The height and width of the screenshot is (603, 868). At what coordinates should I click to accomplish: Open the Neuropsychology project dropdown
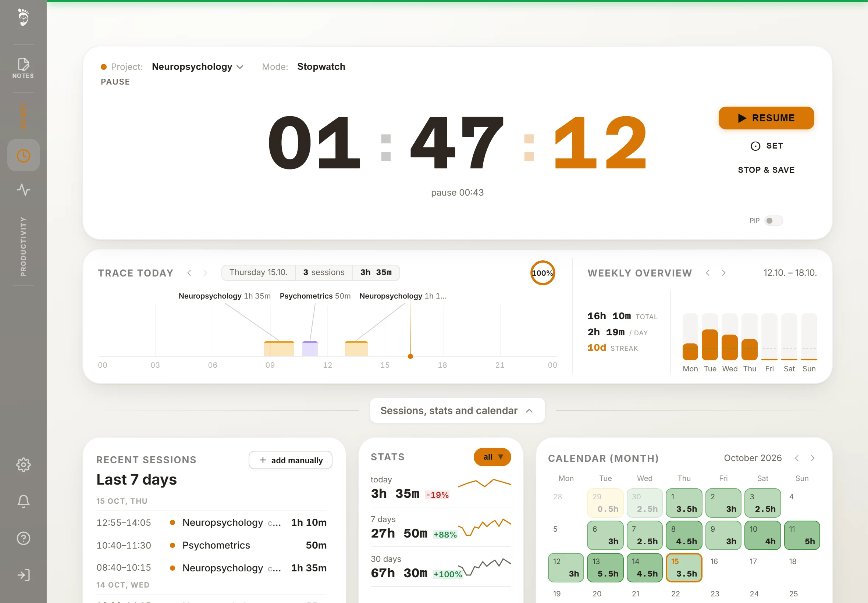pos(198,67)
